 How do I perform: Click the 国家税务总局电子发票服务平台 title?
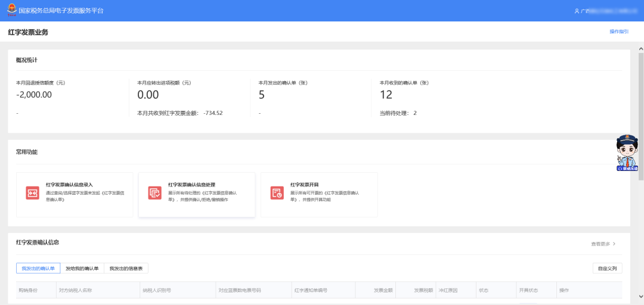tap(61, 11)
